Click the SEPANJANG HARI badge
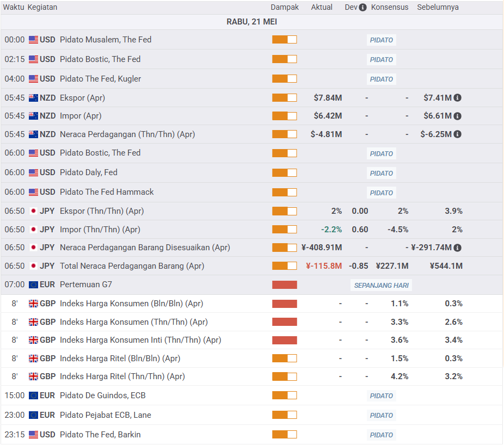 click(x=381, y=285)
